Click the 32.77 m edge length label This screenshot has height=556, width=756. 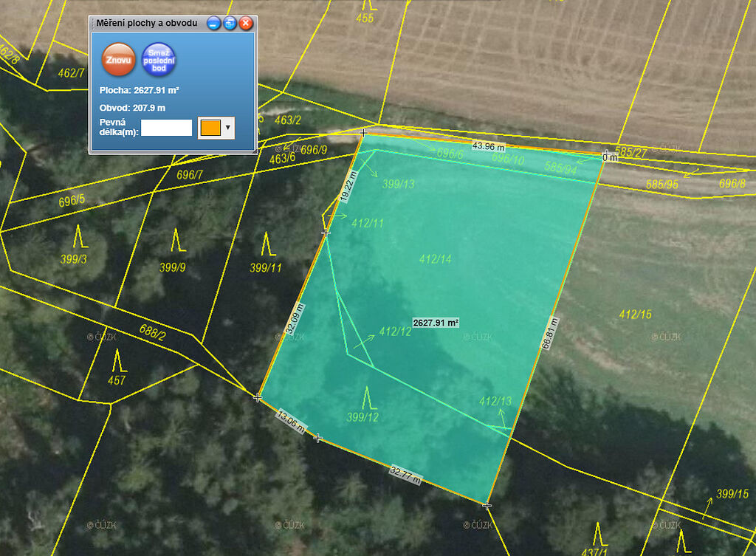[x=405, y=476]
